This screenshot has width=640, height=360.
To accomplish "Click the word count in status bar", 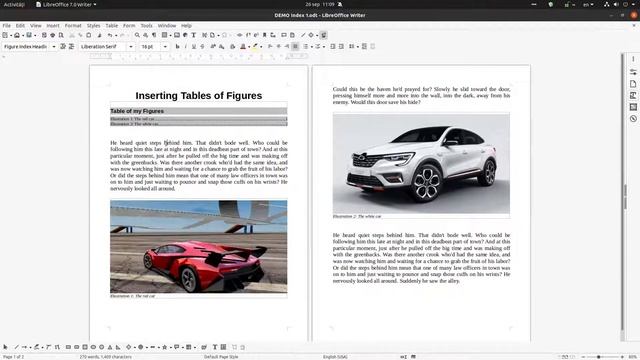I will point(105,357).
